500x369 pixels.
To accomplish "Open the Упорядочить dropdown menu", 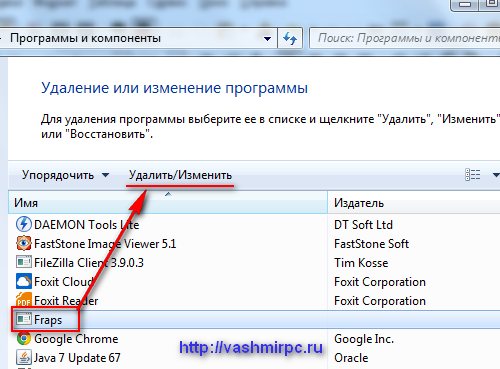I will (x=65, y=175).
